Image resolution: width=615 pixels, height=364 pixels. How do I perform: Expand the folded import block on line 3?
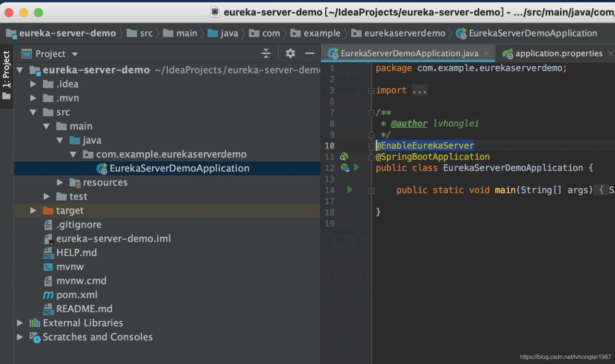371,90
